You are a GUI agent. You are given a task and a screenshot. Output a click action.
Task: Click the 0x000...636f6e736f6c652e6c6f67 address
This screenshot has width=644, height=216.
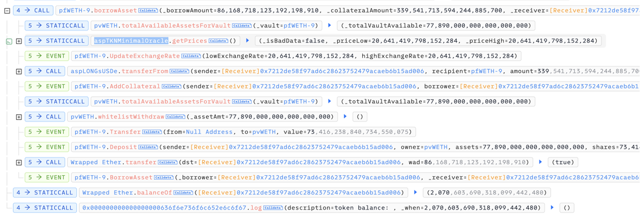pyautogui.click(x=165, y=207)
